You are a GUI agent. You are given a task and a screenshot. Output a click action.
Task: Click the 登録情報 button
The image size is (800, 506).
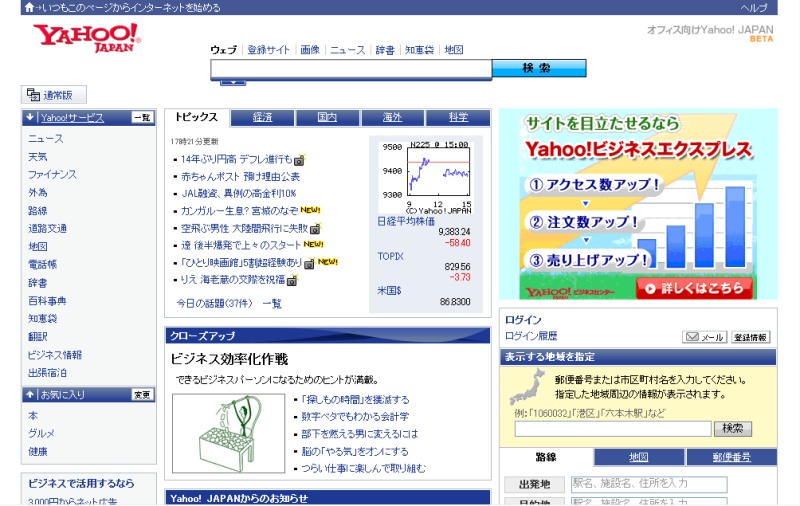751,337
